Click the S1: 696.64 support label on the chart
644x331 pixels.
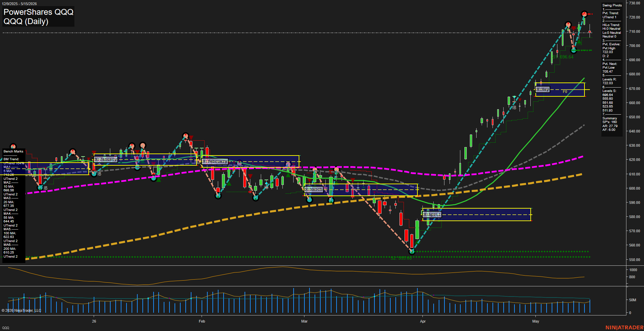(563, 57)
